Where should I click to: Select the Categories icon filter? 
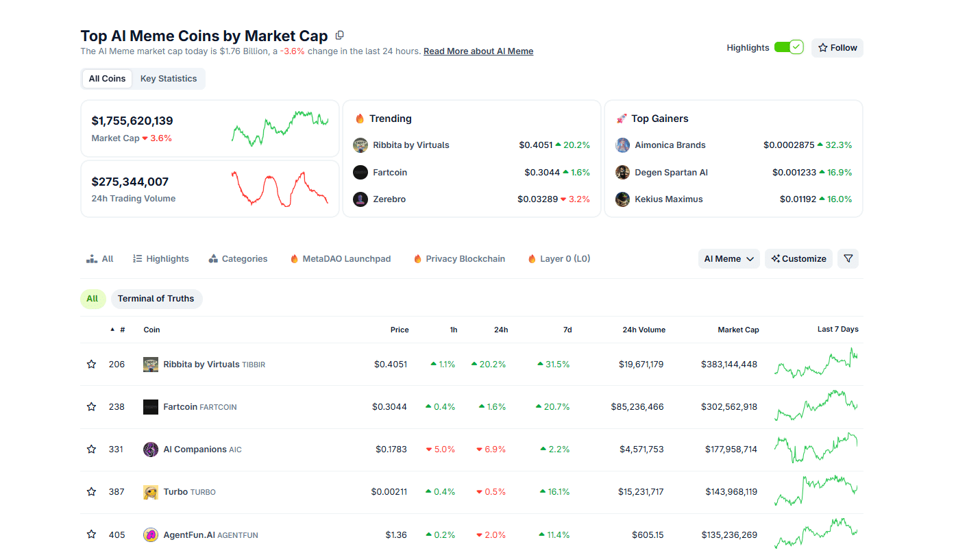(214, 258)
